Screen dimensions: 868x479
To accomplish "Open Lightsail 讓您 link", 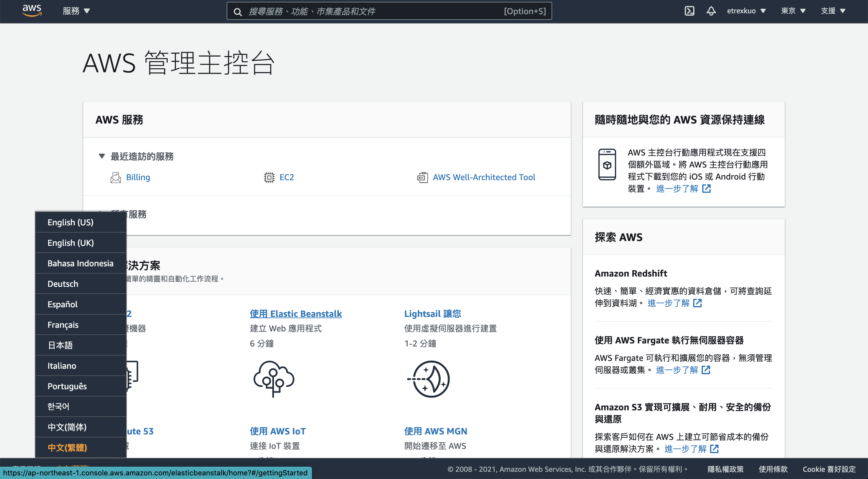I will [x=433, y=314].
